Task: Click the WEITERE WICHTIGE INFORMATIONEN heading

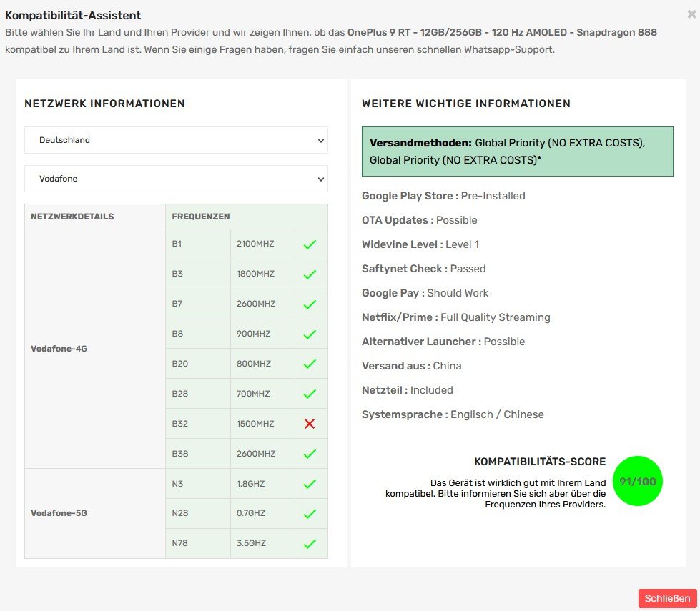Action: [466, 104]
